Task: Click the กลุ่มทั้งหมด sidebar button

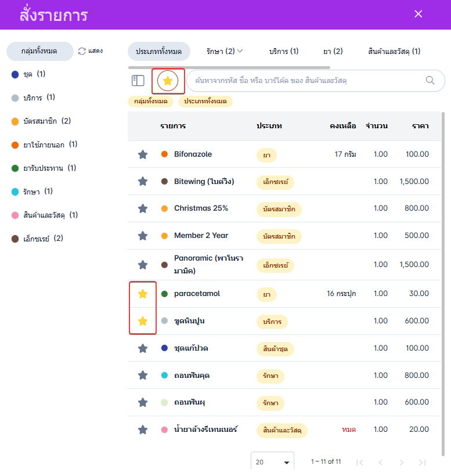Action: click(39, 51)
